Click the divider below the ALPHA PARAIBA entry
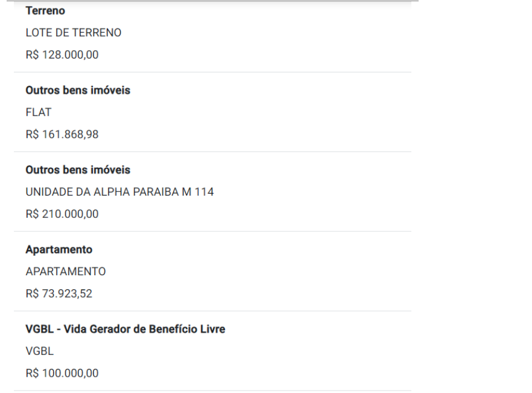 click(x=212, y=232)
